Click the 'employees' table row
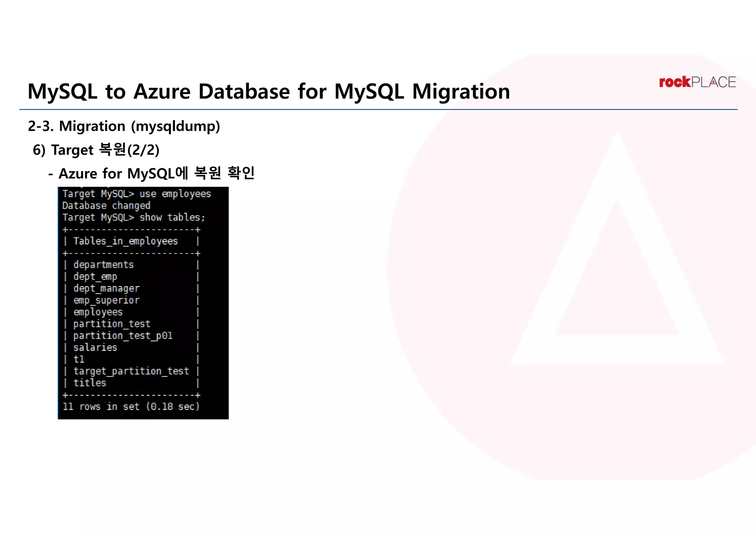The height and width of the screenshot is (534, 756). tap(131, 312)
